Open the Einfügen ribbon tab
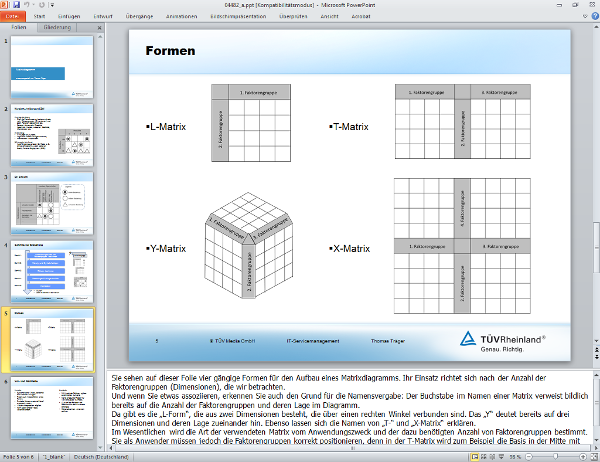Screen dimensions: 600x462 [72, 17]
